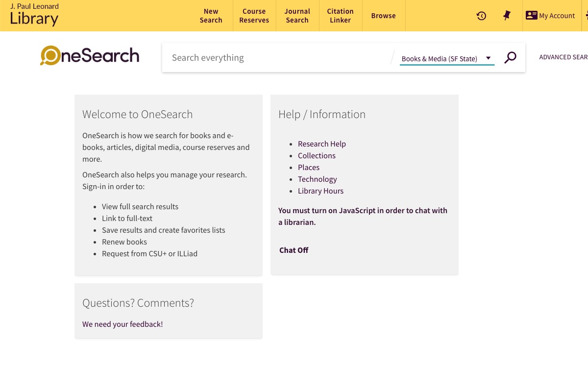Screen dimensions: 588x392
Task: Click 'Welcome to OneSearch' heading
Action: [138, 114]
